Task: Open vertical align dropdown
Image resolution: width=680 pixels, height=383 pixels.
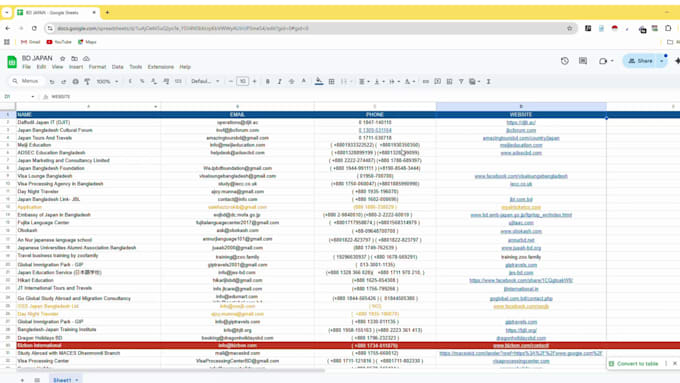Action: [379, 82]
